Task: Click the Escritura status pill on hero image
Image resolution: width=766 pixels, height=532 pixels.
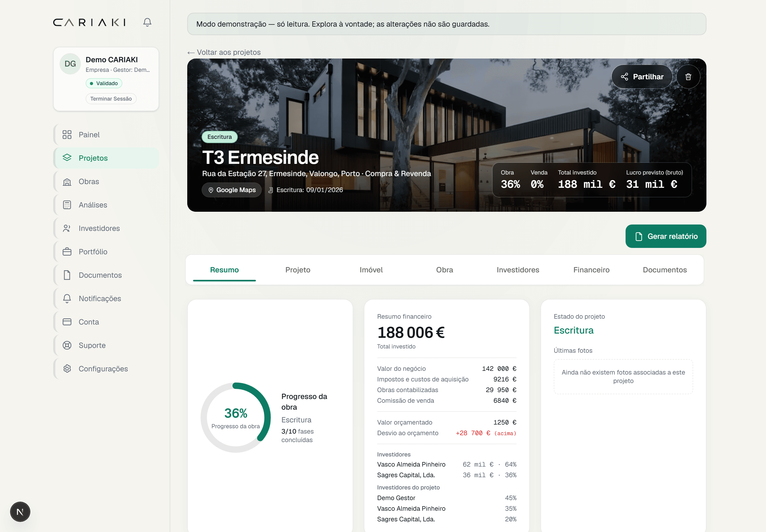Action: (220, 137)
